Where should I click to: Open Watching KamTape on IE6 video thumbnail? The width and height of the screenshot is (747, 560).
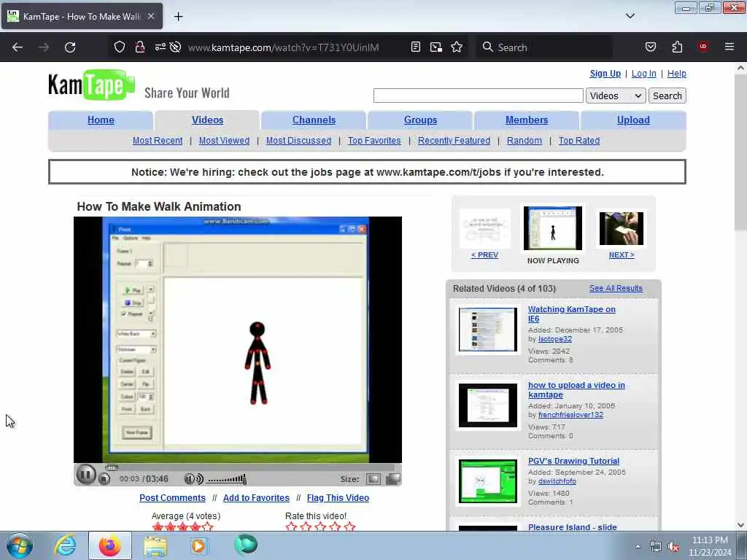(x=487, y=329)
